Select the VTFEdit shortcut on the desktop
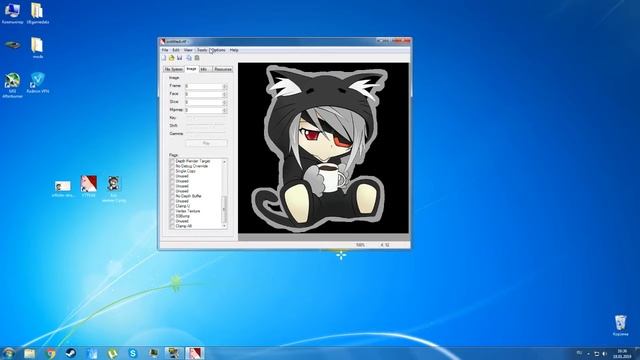Image resolution: width=640 pixels, height=360 pixels. [89, 187]
